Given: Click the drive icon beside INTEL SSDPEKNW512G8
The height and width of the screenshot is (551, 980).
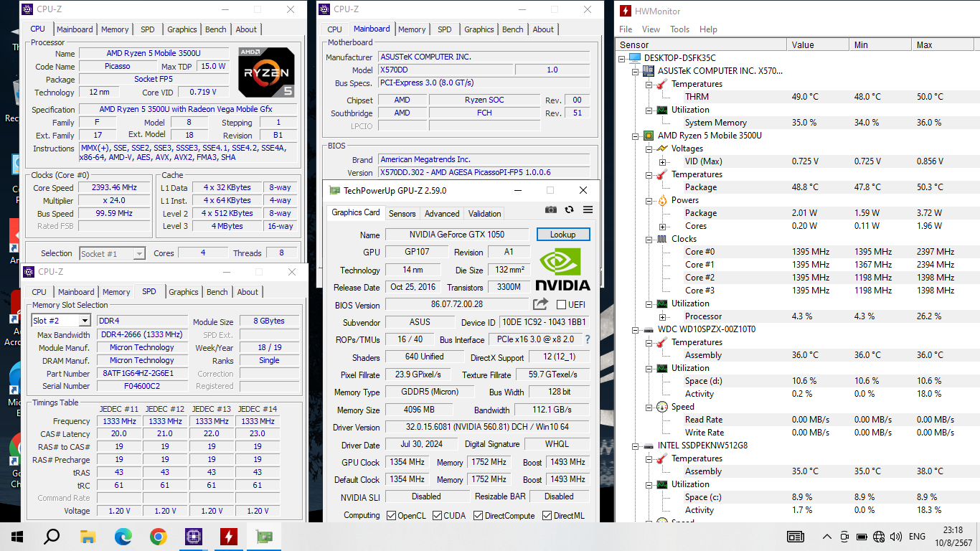Looking at the screenshot, I should click(x=649, y=446).
